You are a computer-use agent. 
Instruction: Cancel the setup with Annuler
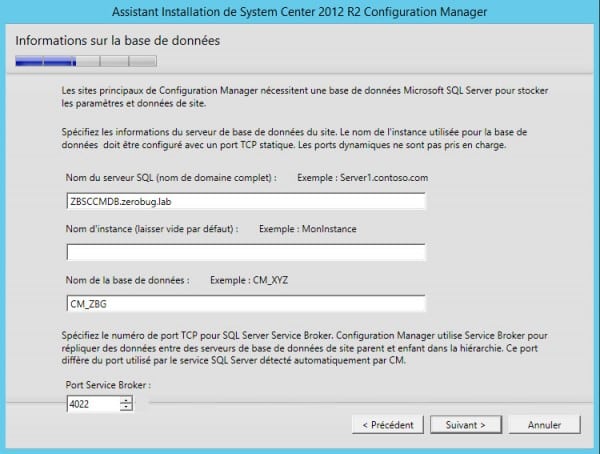543,424
